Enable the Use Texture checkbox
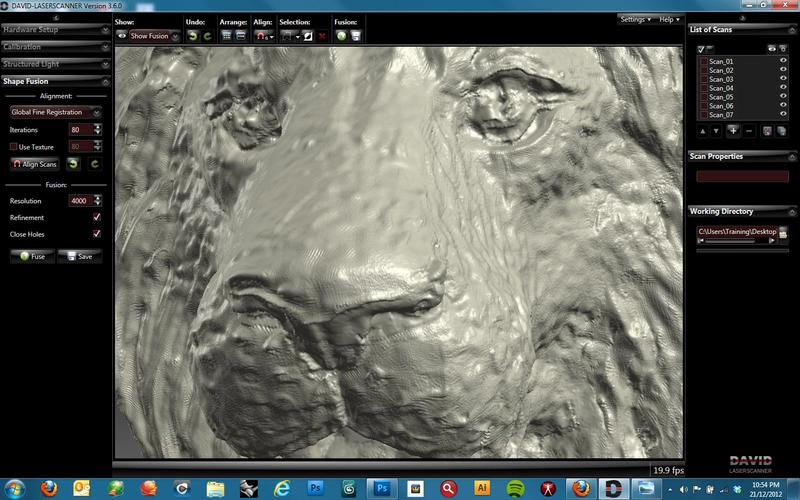The width and height of the screenshot is (800, 500). 12,147
